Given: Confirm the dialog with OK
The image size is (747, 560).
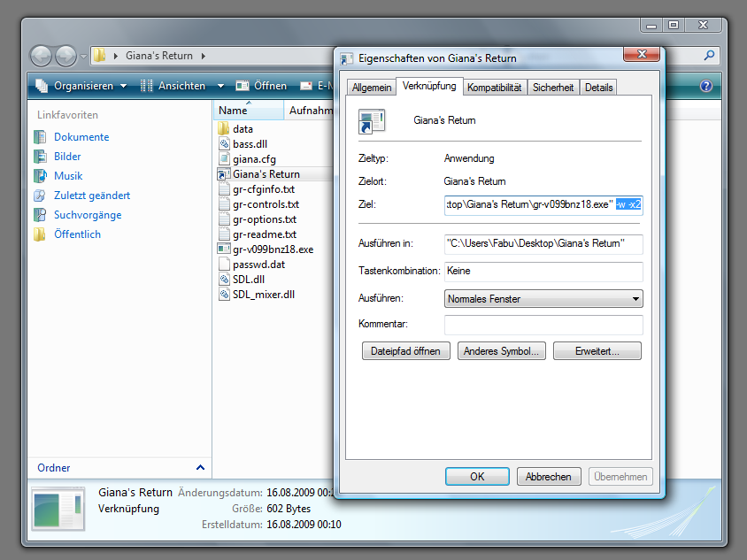Looking at the screenshot, I should [477, 477].
